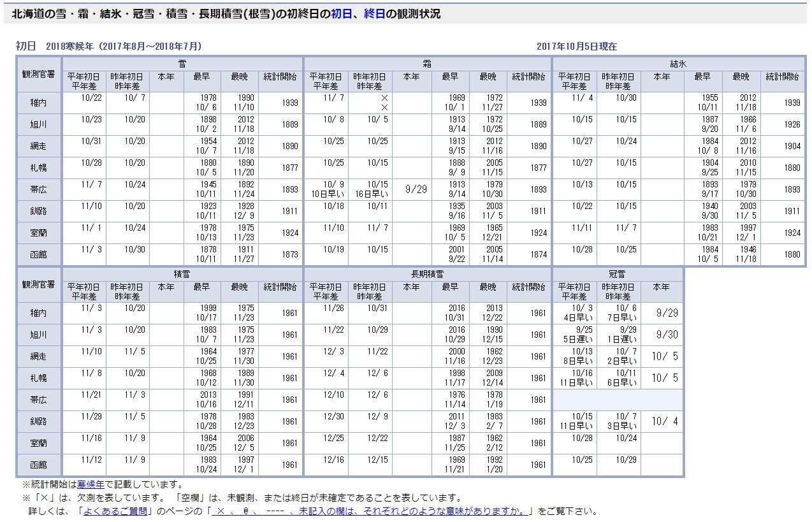Open the blue 終日 link in the page title
This screenshot has width=812, height=522.
coord(374,13)
